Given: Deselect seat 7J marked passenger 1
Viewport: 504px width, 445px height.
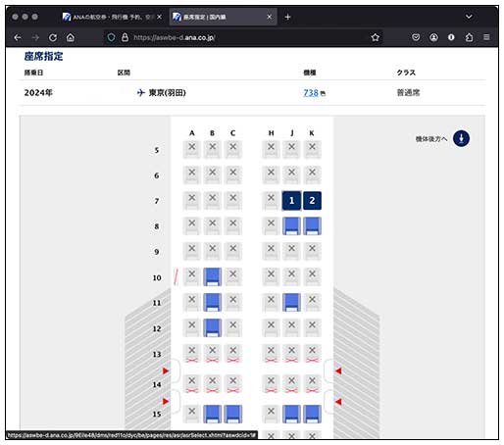Looking at the screenshot, I should [291, 200].
